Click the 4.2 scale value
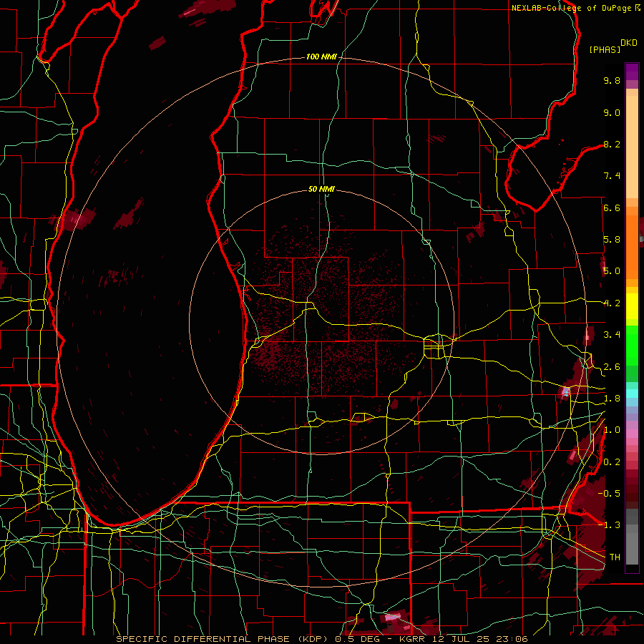 pyautogui.click(x=612, y=303)
